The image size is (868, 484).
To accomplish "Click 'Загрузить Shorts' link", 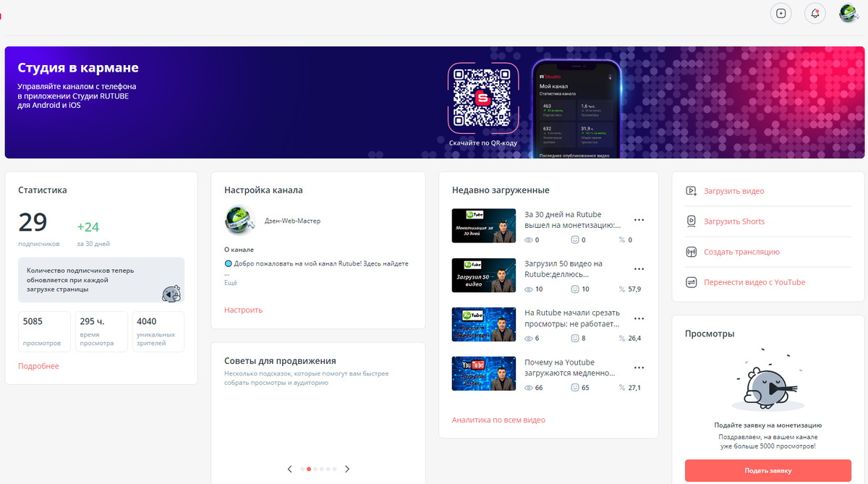I will [x=734, y=221].
